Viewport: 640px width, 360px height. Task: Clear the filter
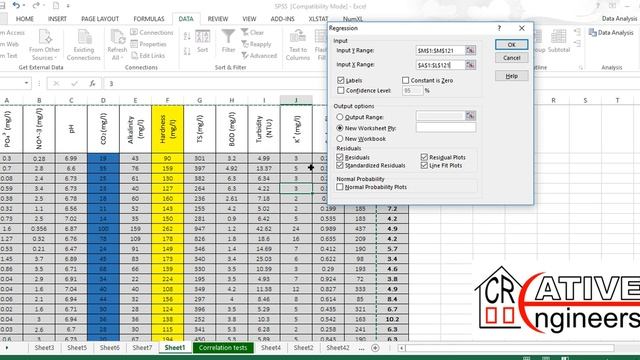click(x=252, y=32)
